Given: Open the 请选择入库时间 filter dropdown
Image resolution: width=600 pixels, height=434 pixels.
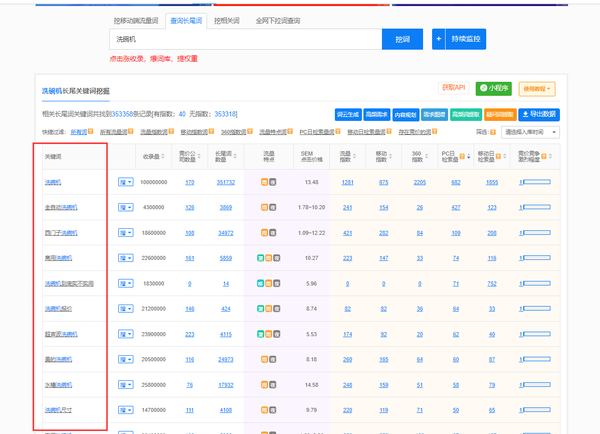Looking at the screenshot, I should coord(530,132).
